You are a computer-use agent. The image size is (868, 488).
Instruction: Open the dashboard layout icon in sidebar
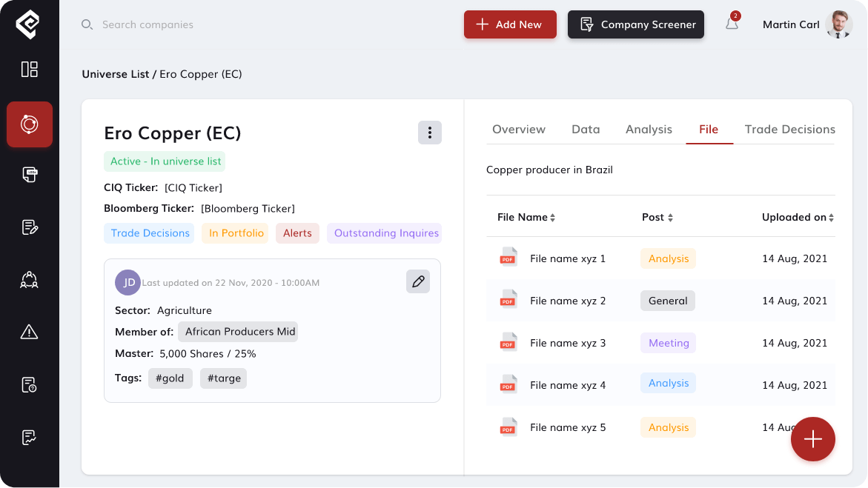point(30,69)
